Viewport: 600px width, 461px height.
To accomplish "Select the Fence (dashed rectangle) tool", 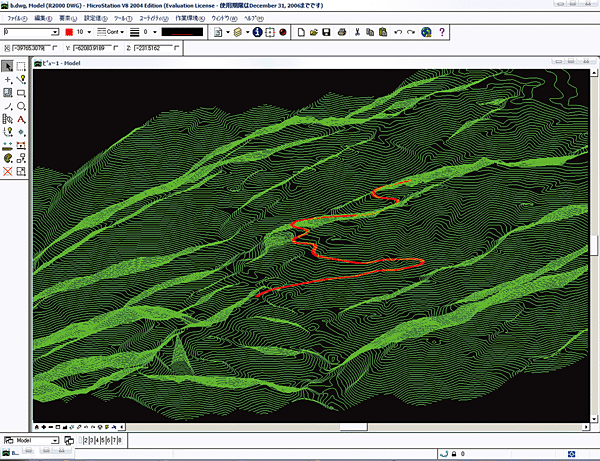I will (21, 66).
